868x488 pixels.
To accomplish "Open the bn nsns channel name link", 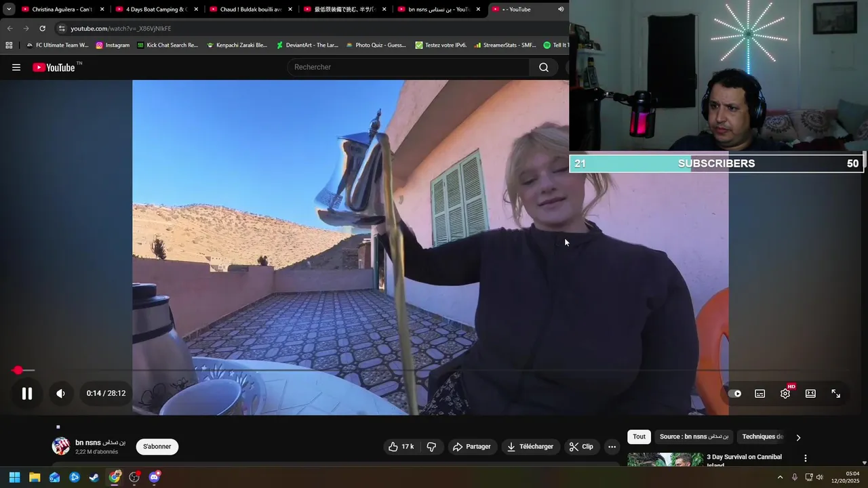I will pos(100,443).
